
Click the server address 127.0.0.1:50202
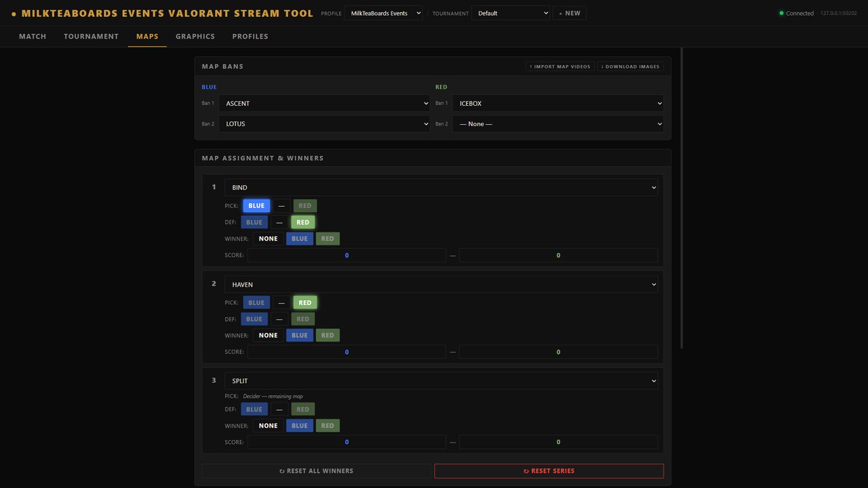839,13
